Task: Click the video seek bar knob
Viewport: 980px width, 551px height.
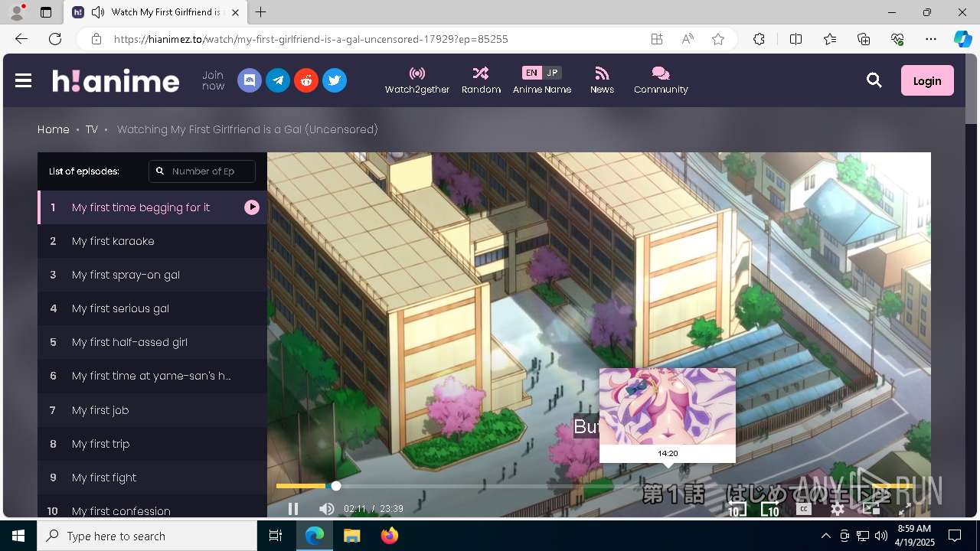Action: point(335,486)
